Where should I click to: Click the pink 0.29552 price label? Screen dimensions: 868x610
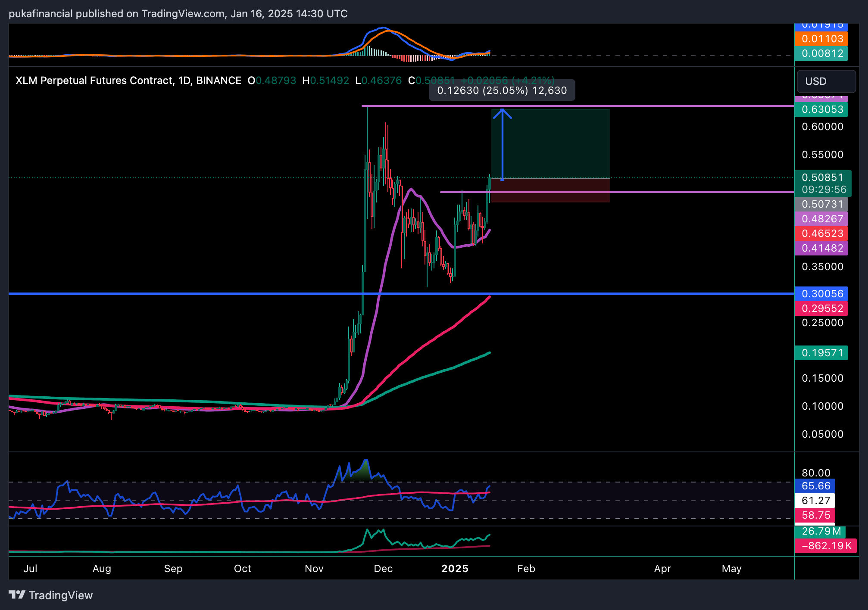click(821, 308)
